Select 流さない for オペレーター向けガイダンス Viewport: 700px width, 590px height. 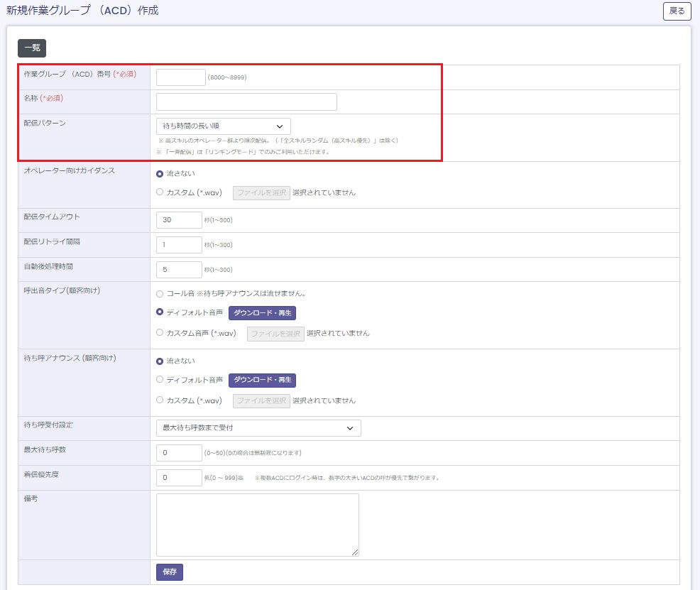[x=160, y=173]
